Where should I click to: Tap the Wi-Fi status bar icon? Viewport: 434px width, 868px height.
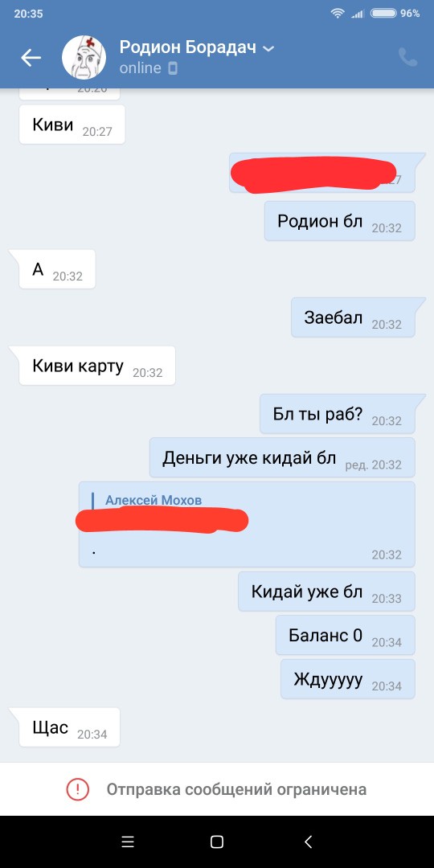[337, 14]
